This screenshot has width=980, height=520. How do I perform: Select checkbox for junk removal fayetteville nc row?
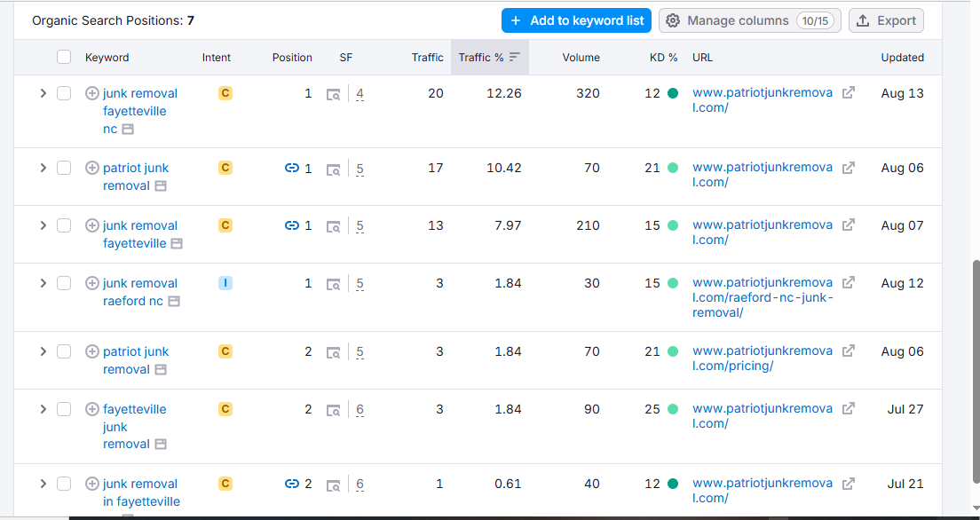[x=64, y=93]
